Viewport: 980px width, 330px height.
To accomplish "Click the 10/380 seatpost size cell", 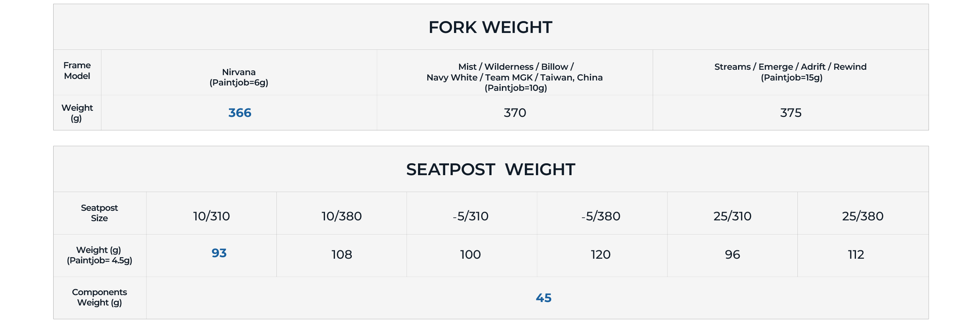I will click(341, 216).
